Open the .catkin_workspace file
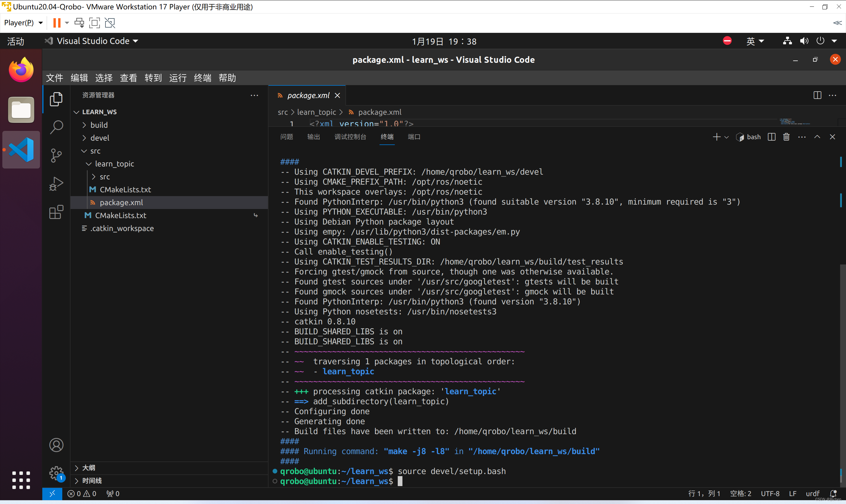846x504 pixels. click(x=122, y=228)
